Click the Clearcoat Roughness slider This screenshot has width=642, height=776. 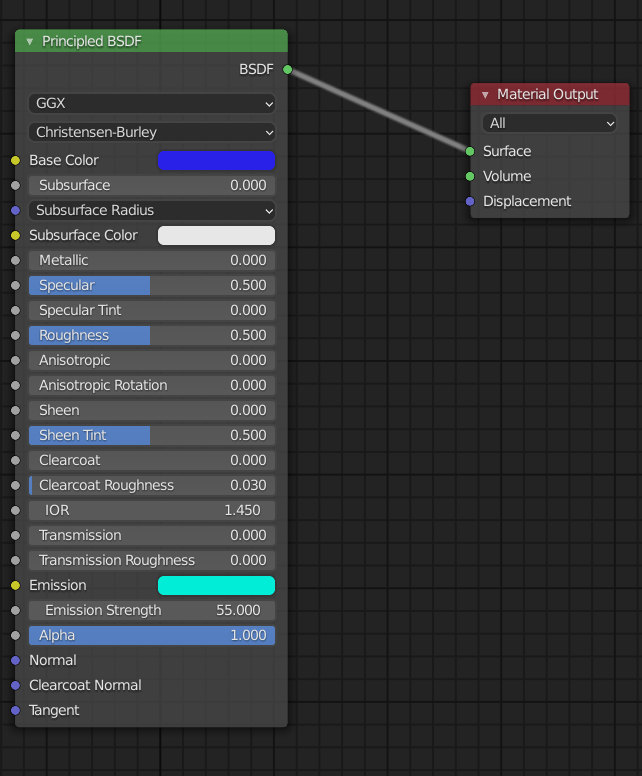tap(152, 485)
